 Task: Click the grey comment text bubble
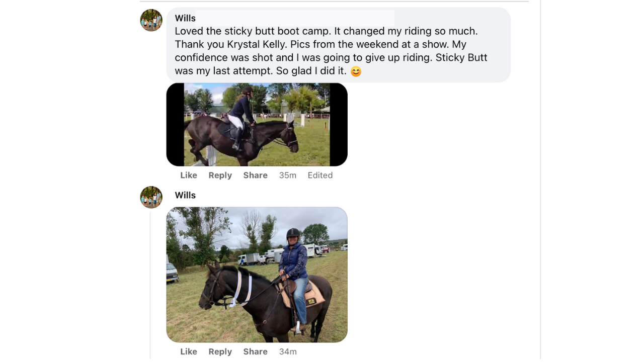(x=338, y=44)
